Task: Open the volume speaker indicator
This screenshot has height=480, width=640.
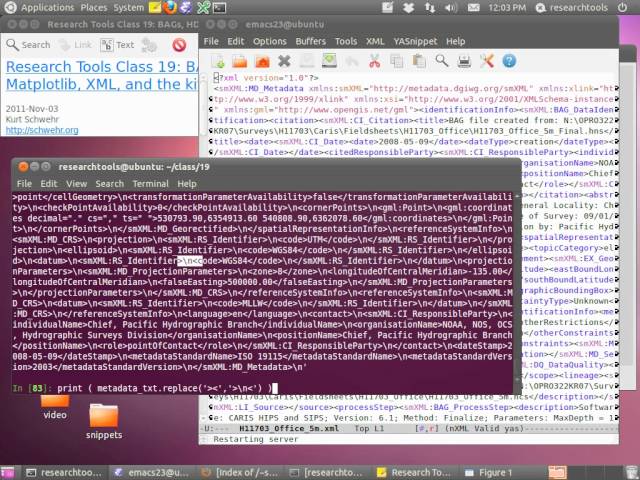Action: click(x=451, y=7)
